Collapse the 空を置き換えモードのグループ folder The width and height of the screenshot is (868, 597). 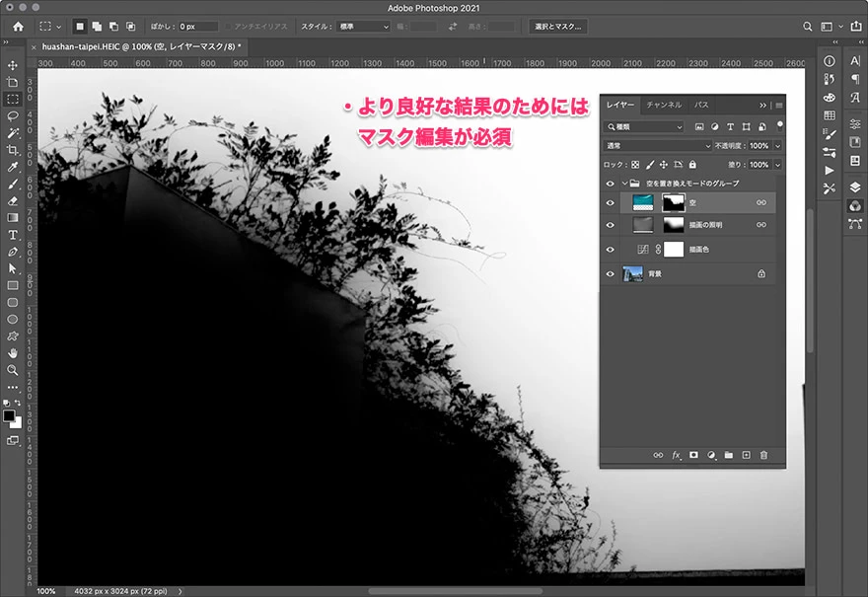(623, 184)
